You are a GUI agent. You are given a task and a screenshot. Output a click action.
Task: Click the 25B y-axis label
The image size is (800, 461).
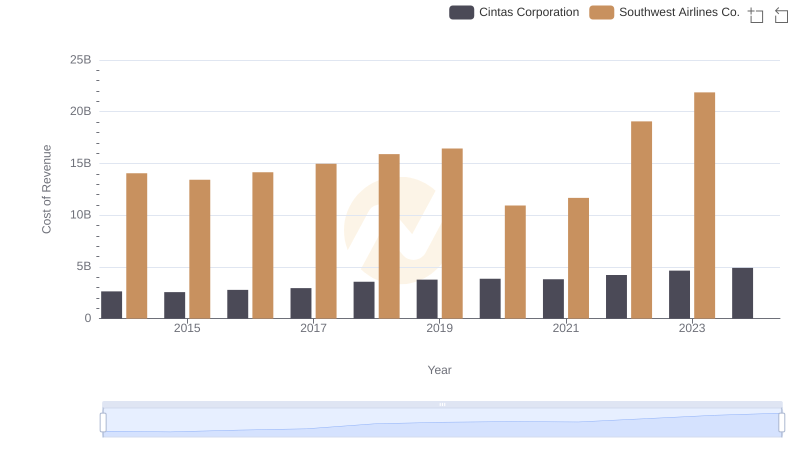click(x=81, y=60)
